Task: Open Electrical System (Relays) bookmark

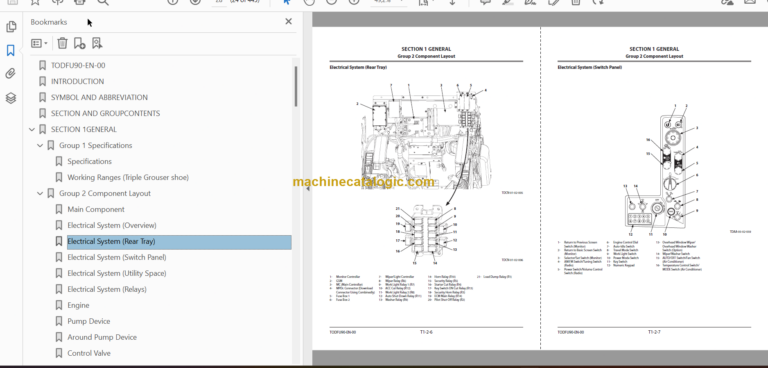Action: (107, 289)
